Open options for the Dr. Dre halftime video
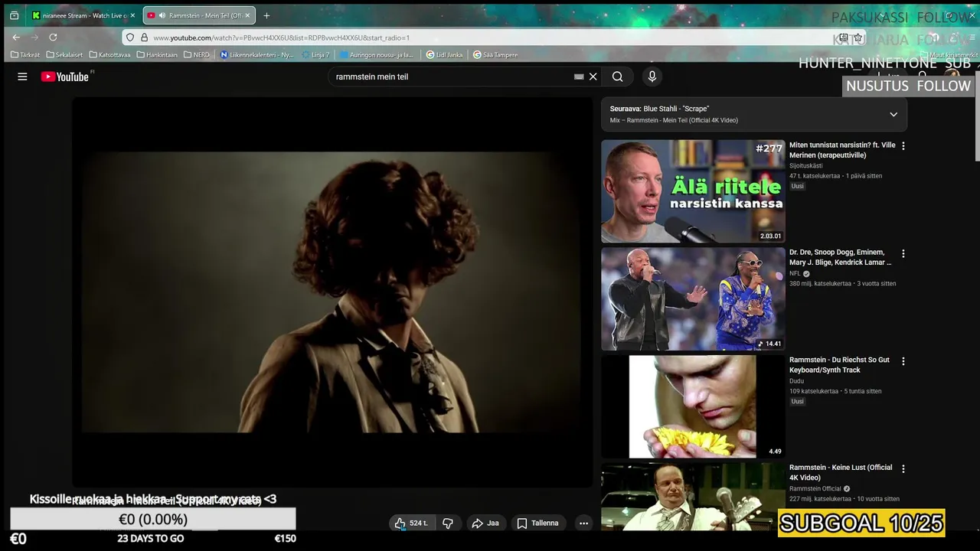This screenshot has width=980, height=551. [x=903, y=253]
